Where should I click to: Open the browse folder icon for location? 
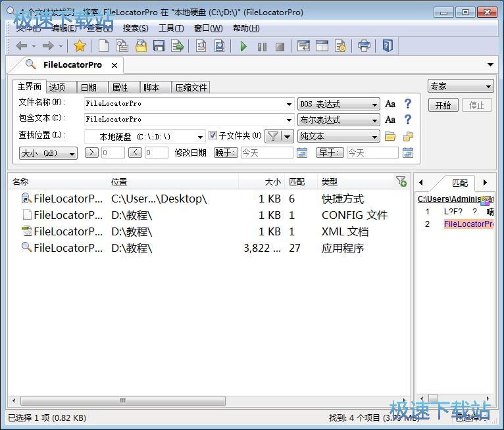click(390, 137)
